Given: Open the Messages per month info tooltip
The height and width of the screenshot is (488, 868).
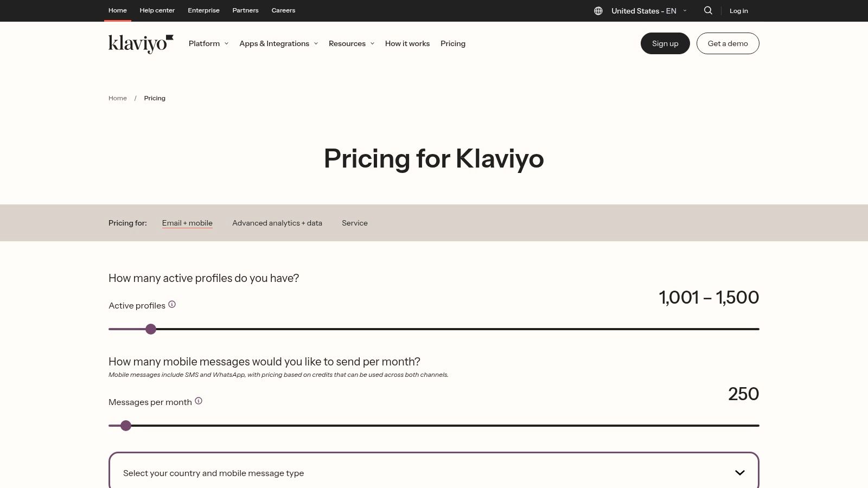Looking at the screenshot, I should (199, 401).
